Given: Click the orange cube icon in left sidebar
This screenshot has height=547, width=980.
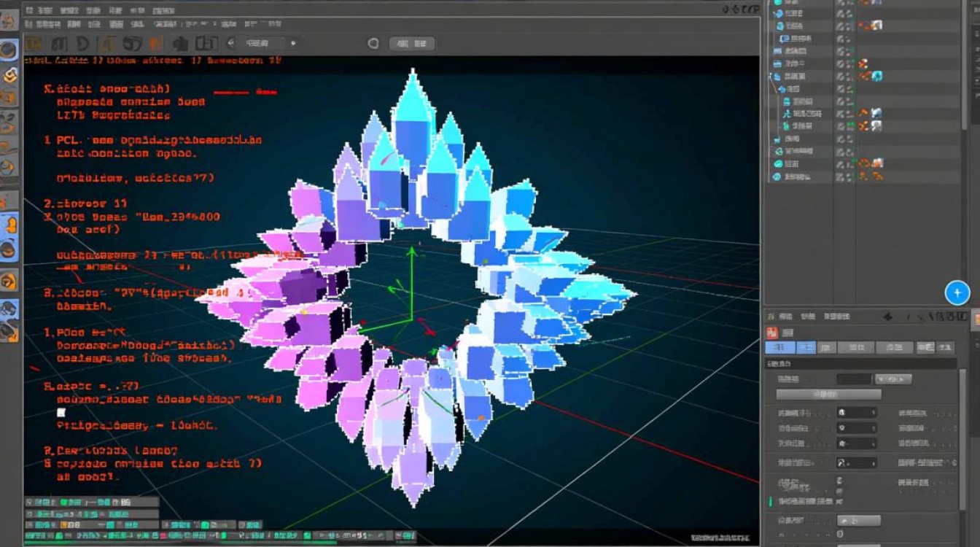Looking at the screenshot, I should click(9, 75).
